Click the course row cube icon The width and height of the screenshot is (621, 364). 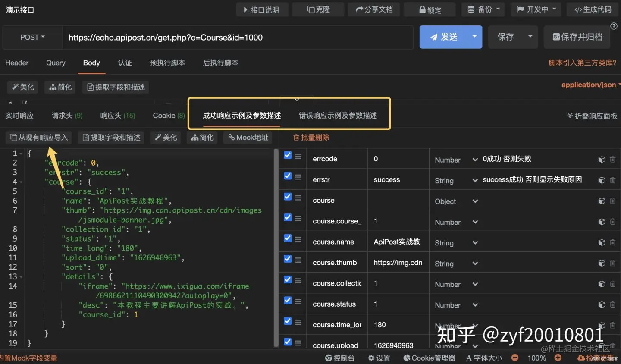tap(602, 201)
